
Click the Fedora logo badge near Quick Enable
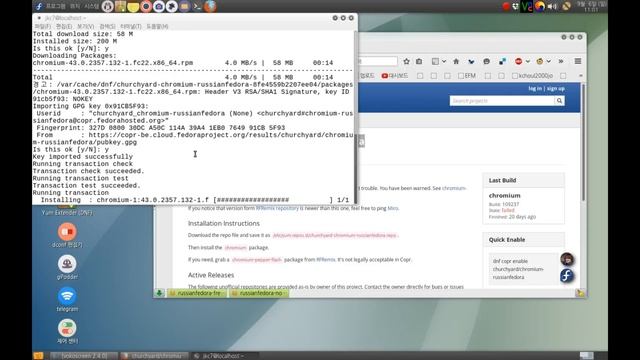567,276
